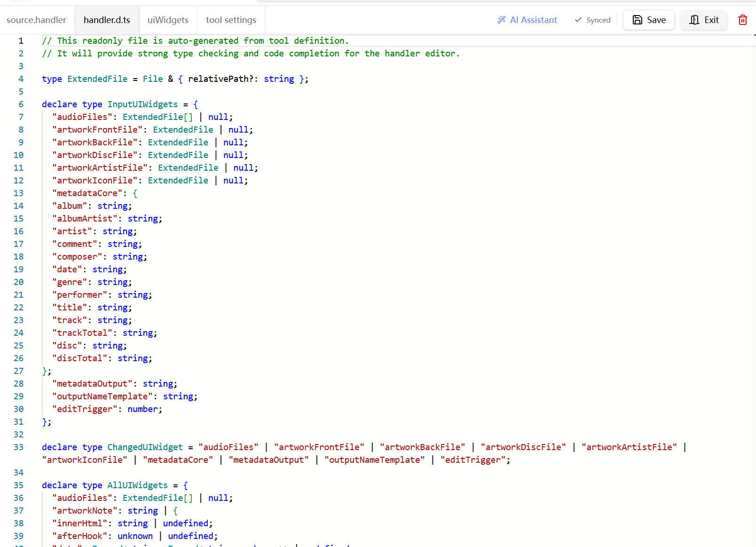This screenshot has height=547, width=756.
Task: Click the "editTrigger" property on line 30
Action: click(85, 409)
